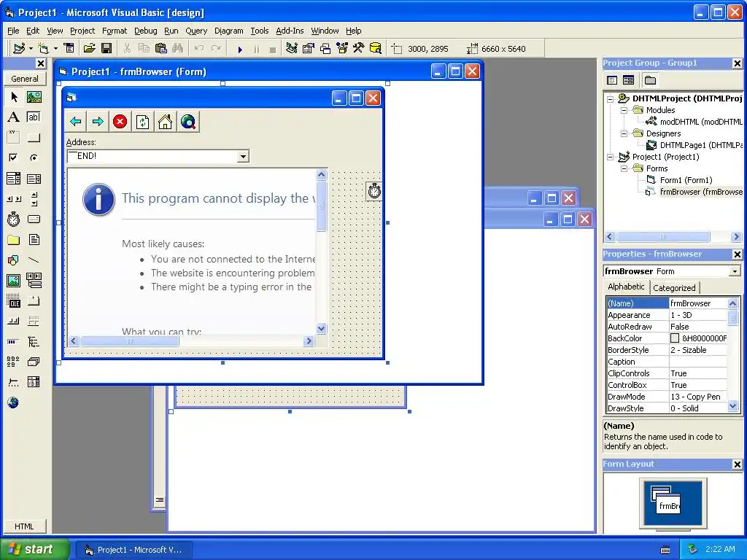
Task: Open the Address combo box dropdown
Action: coord(243,156)
